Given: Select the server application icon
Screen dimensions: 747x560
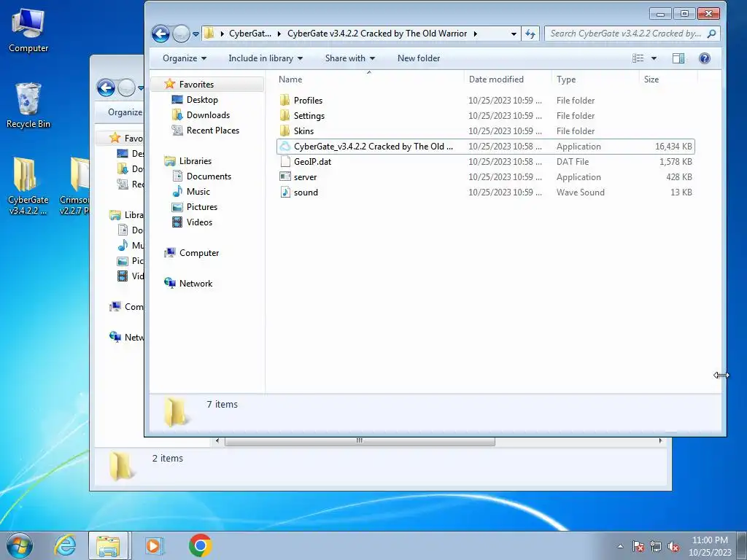Looking at the screenshot, I should (x=285, y=176).
